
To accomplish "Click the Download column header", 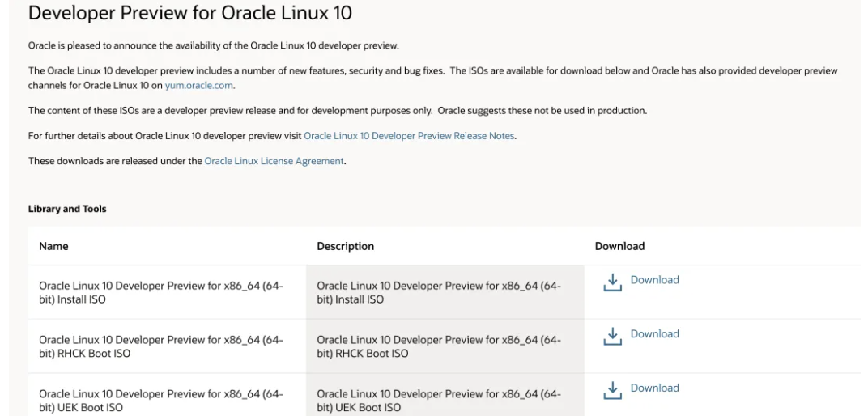I will pyautogui.click(x=619, y=246).
